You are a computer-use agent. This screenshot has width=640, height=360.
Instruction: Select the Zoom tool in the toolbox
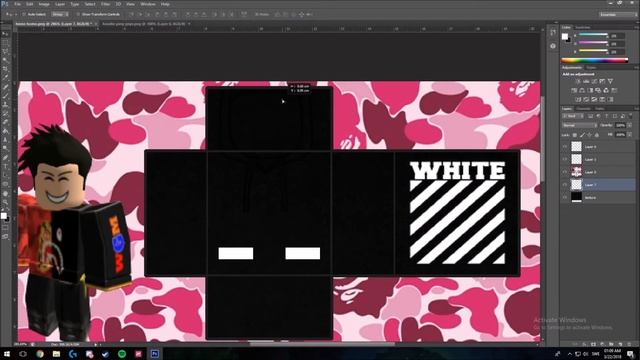(5, 202)
